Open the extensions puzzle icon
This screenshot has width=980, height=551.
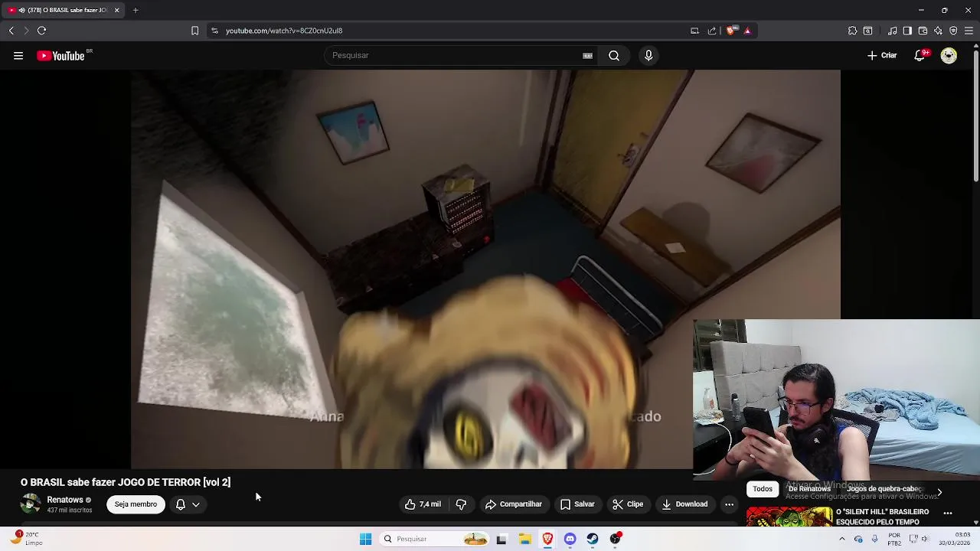click(852, 31)
